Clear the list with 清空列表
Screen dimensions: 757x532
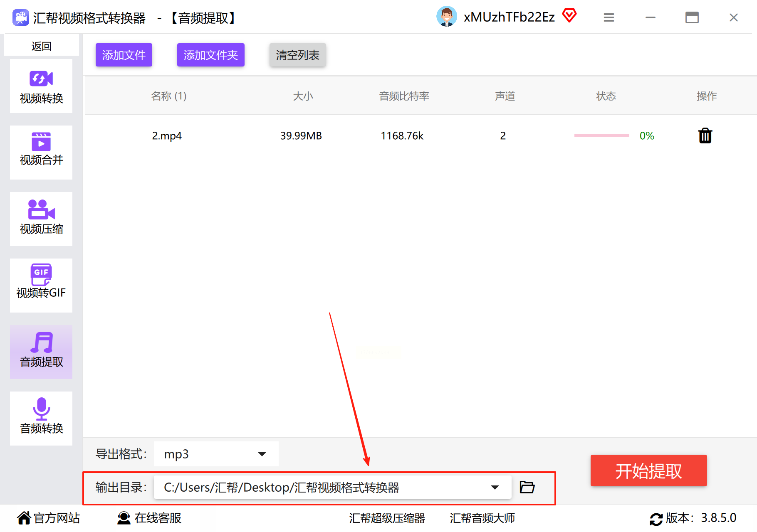pyautogui.click(x=298, y=55)
